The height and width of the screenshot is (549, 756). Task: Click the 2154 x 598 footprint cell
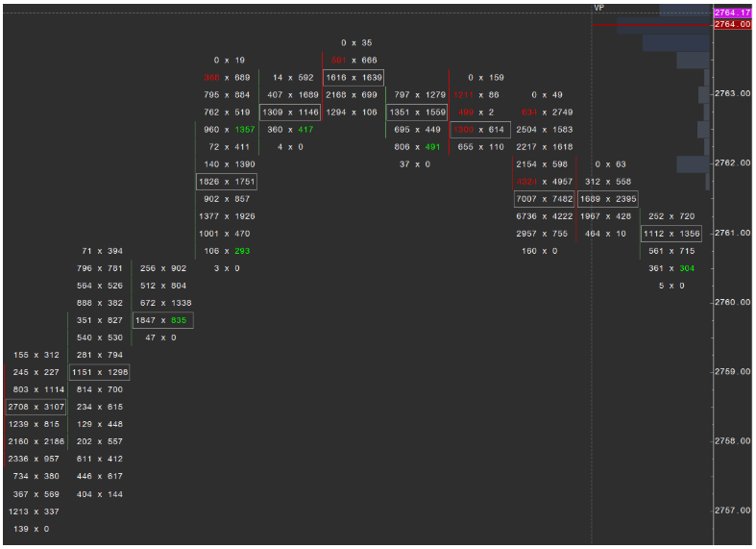coord(544,164)
